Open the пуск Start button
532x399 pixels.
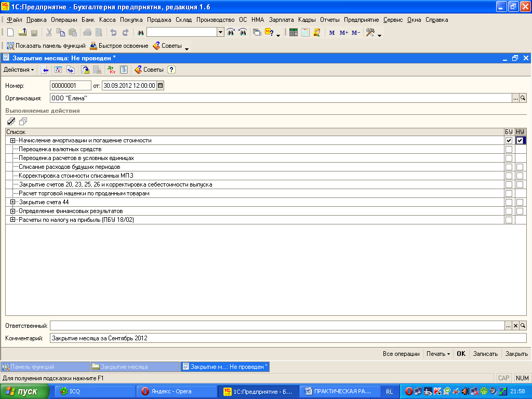coord(25,392)
